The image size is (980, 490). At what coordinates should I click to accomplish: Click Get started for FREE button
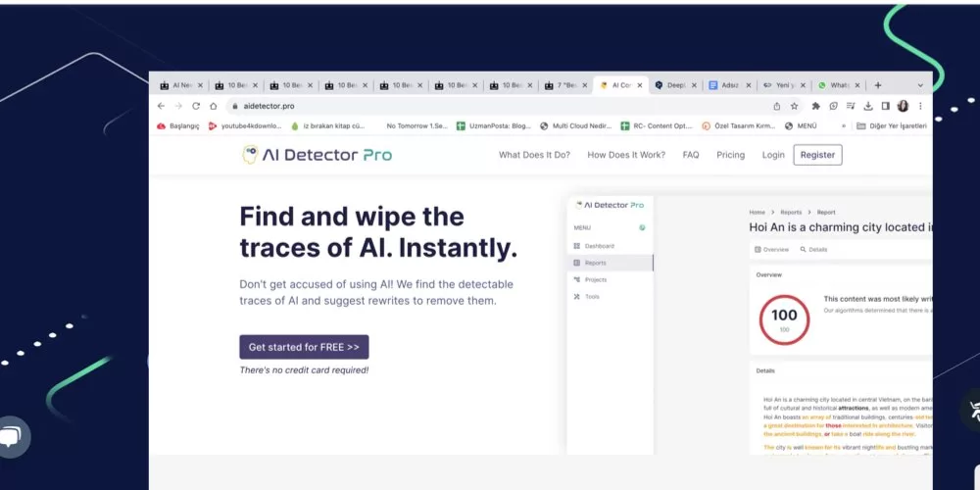point(304,347)
